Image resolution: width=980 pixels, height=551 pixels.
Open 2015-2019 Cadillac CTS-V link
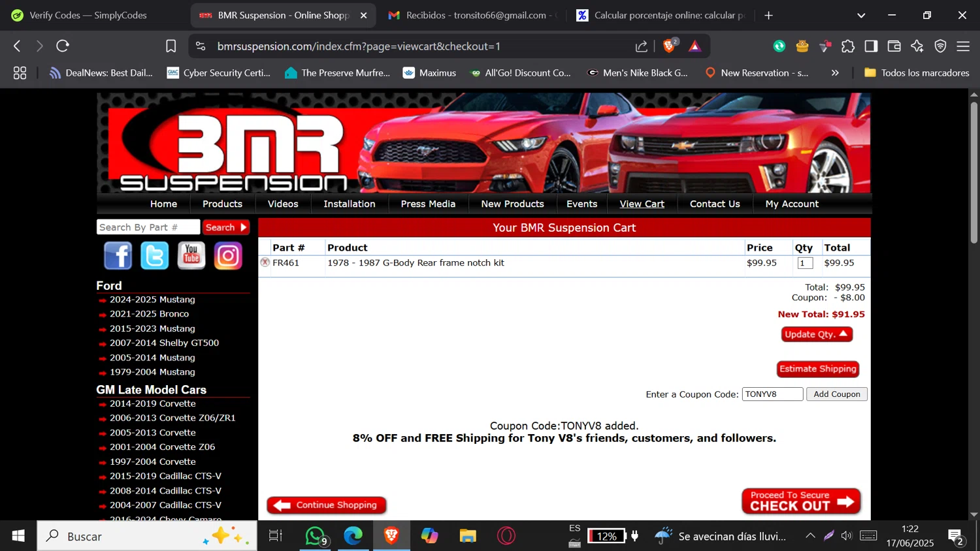click(165, 476)
